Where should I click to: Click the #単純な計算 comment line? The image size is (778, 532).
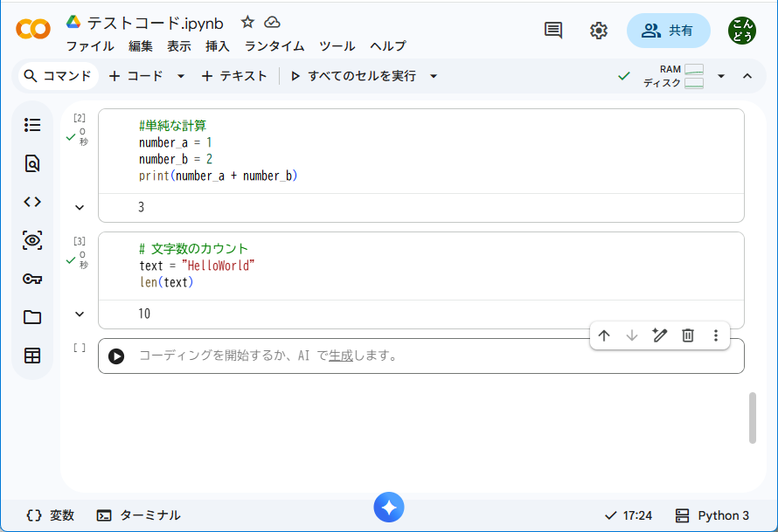pyautogui.click(x=173, y=126)
